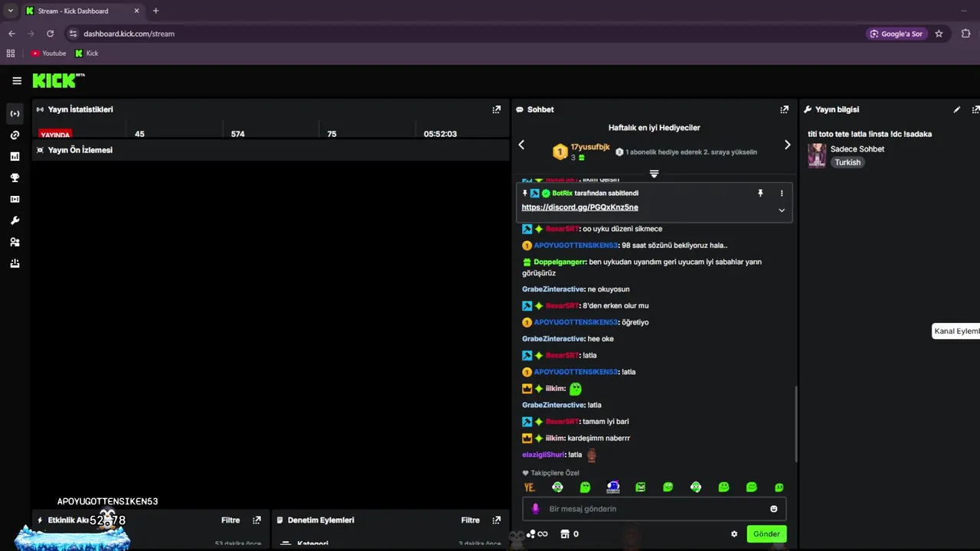
Task: Open the Kick bookmark
Action: tap(87, 54)
